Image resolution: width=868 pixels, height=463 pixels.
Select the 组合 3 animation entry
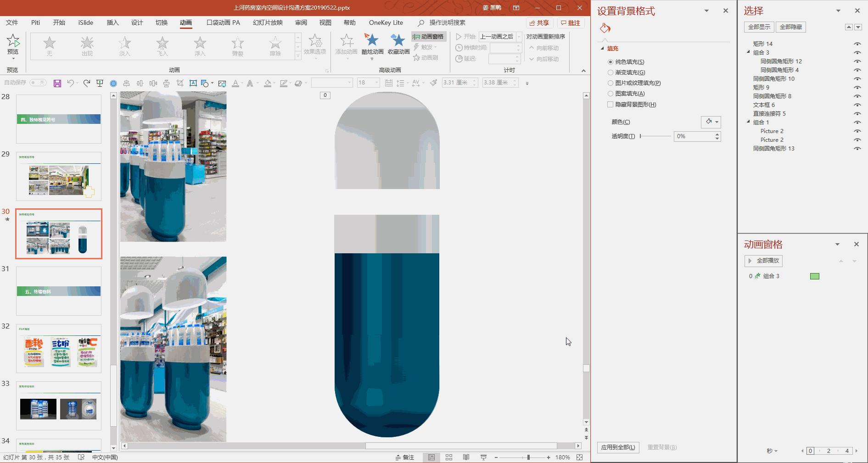[x=784, y=276]
